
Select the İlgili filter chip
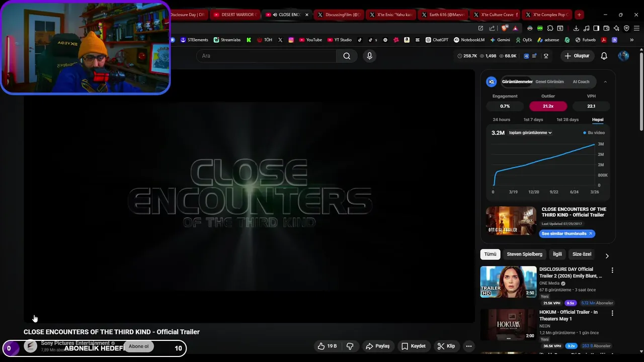(x=557, y=254)
